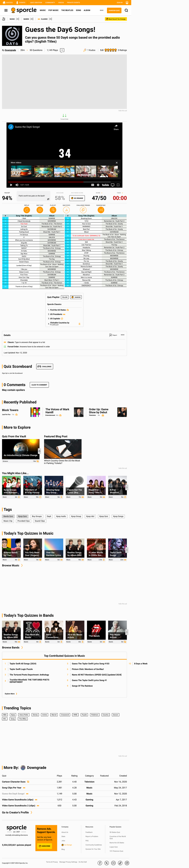Toggle closed captions on the video
This screenshot has height=868, width=189.
coord(93,185)
